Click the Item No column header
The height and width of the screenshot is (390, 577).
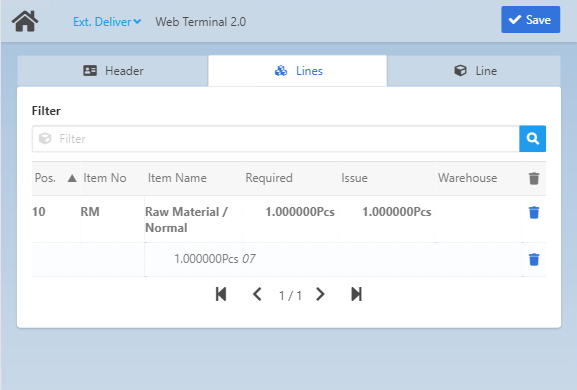[x=105, y=178]
